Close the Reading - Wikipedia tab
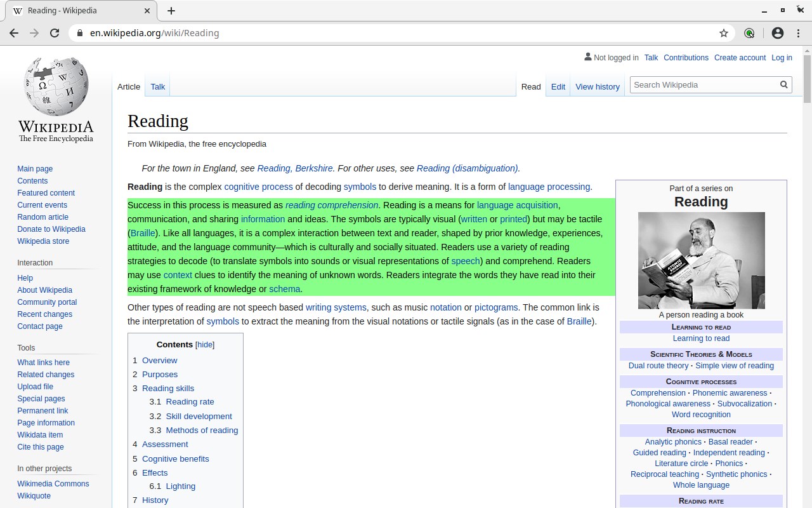The width and height of the screenshot is (812, 508). [x=147, y=11]
